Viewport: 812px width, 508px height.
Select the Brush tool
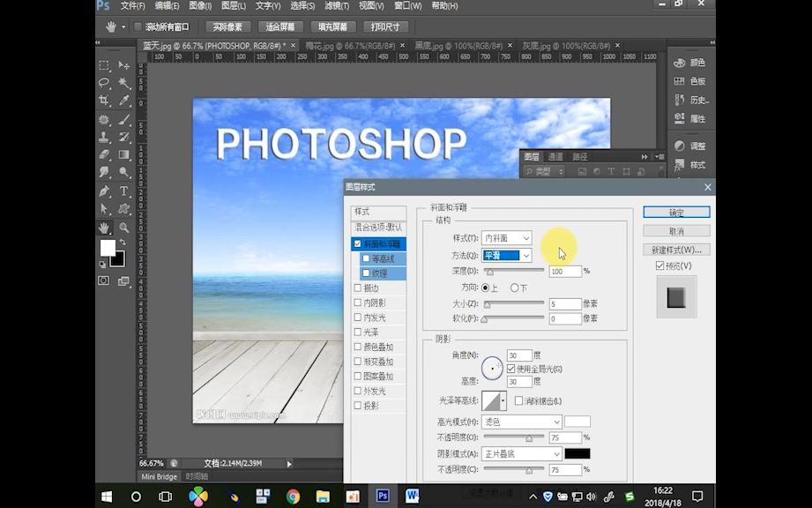(125, 118)
